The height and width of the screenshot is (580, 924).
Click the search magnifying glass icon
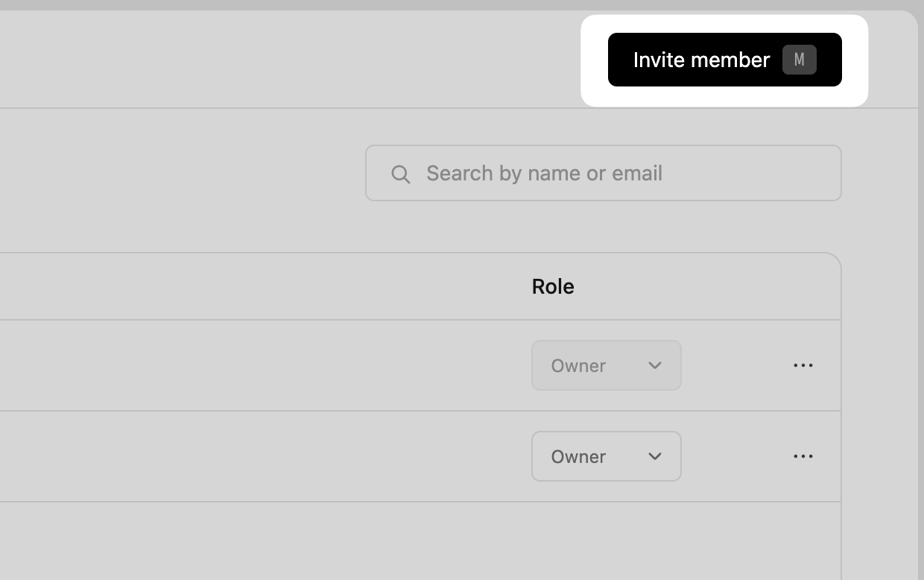401,173
